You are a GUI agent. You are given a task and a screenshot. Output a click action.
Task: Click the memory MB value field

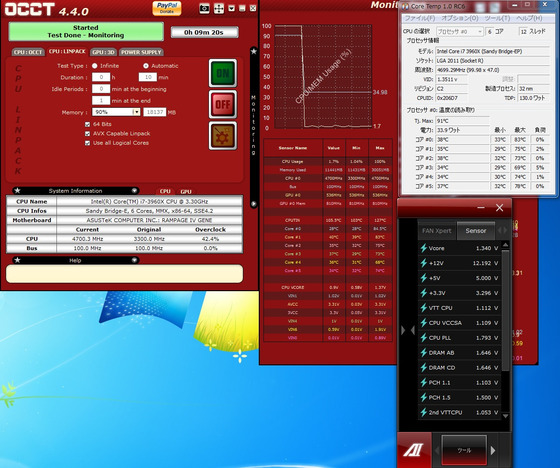155,112
